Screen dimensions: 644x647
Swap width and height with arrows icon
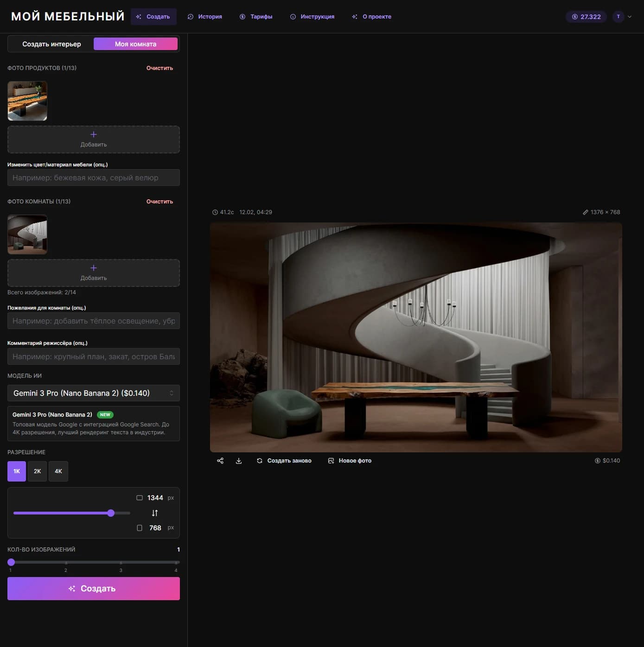click(x=155, y=513)
